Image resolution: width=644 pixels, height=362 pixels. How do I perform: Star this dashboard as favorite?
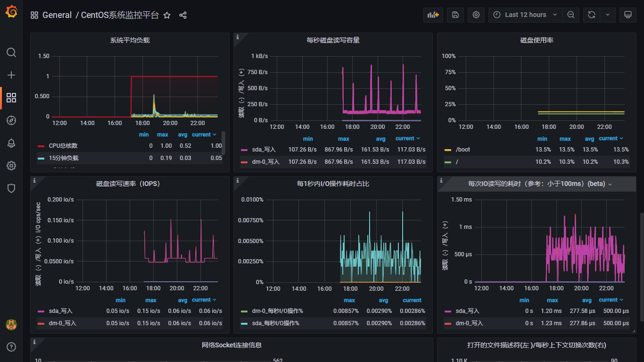coord(167,15)
